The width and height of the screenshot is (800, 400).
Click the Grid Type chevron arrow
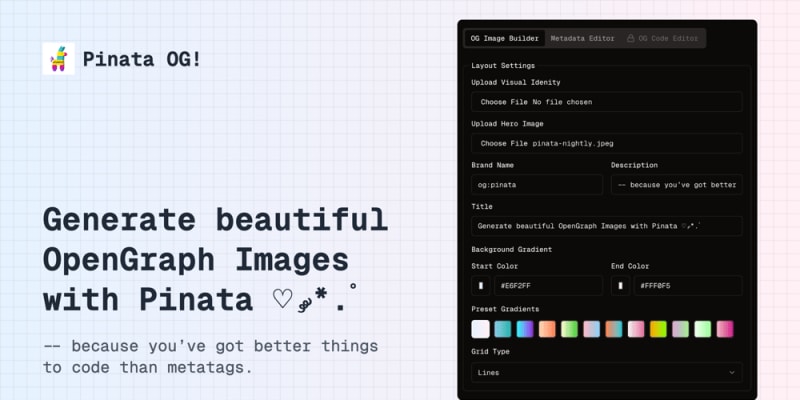(x=731, y=372)
